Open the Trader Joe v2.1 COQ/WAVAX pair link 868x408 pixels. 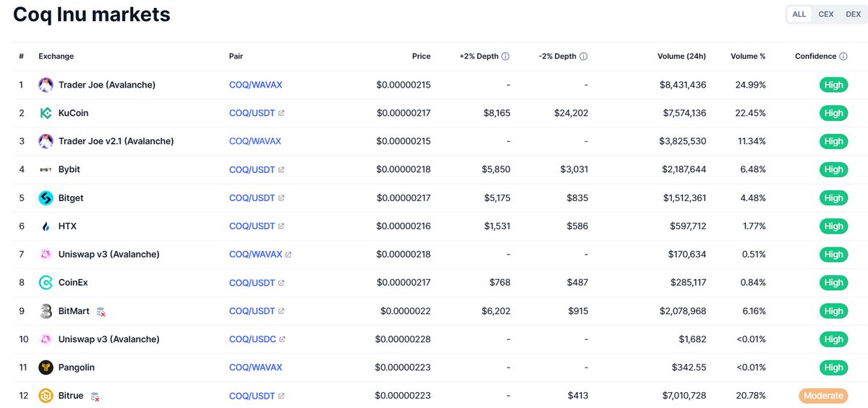[x=255, y=141]
